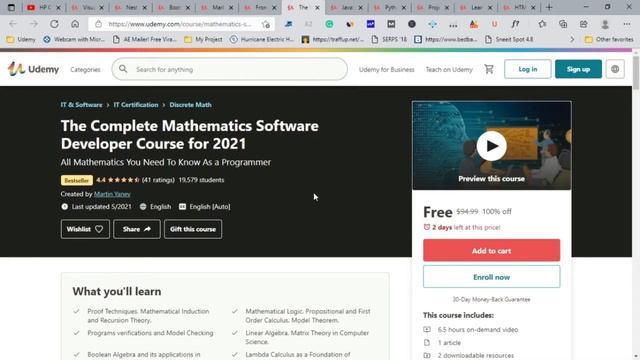Viewport: 640px width, 360px height.
Task: Open the shopping cart icon
Action: tap(489, 69)
